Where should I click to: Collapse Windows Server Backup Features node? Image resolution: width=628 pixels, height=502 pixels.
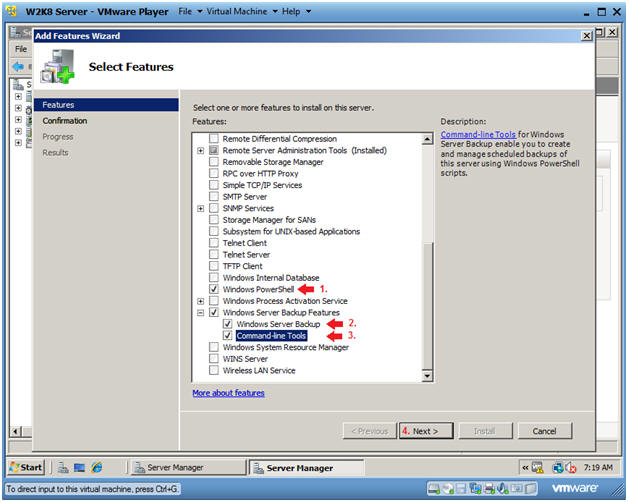[x=201, y=312]
